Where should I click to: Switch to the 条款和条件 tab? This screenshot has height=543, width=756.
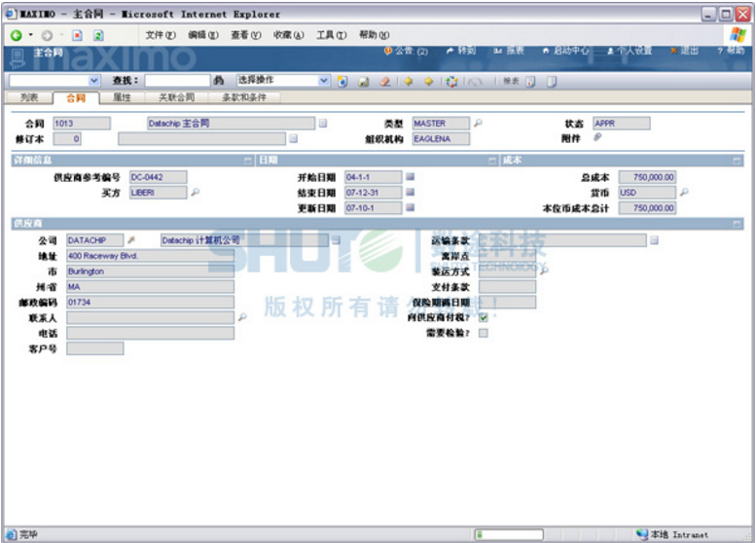244,97
